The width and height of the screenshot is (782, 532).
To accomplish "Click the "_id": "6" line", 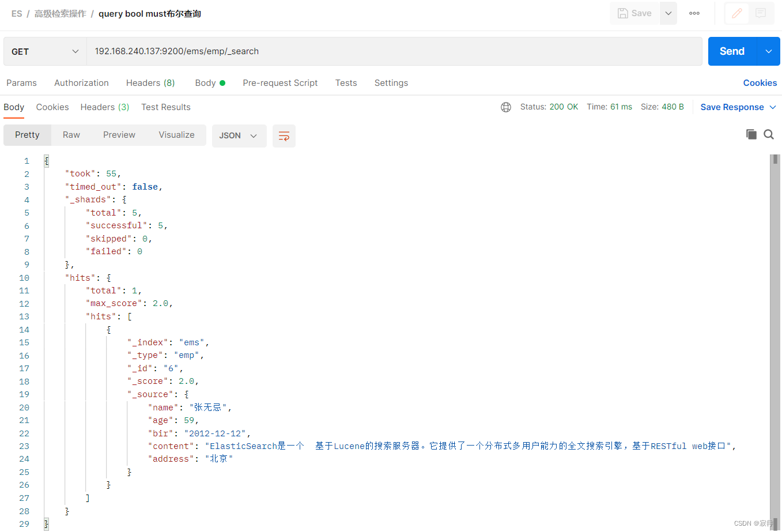I will click(x=155, y=368).
